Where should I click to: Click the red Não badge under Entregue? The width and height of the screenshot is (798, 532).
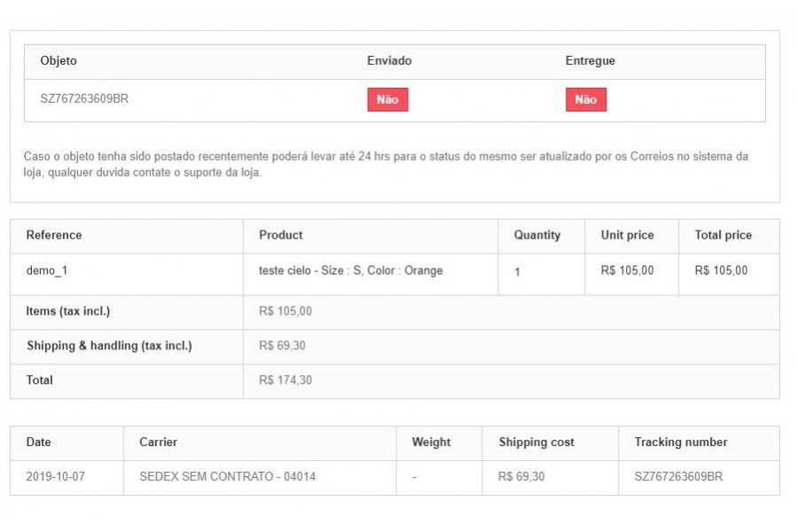point(586,99)
